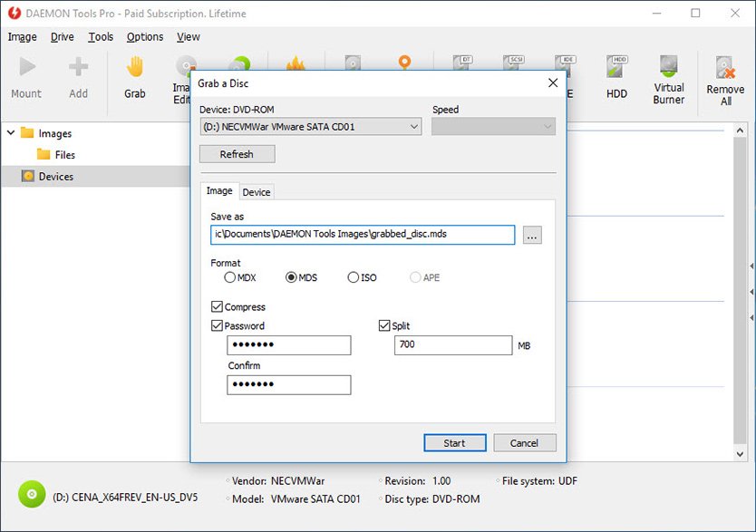This screenshot has height=532, width=756.
Task: Click the "NECVMWar" vendor value
Action: [297, 481]
